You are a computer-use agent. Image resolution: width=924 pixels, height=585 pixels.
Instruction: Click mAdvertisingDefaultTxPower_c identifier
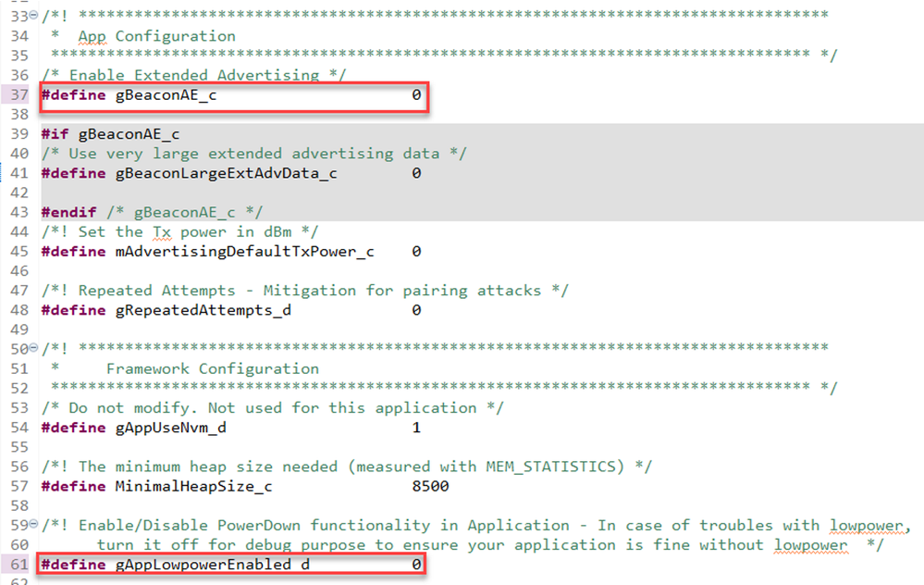point(244,252)
